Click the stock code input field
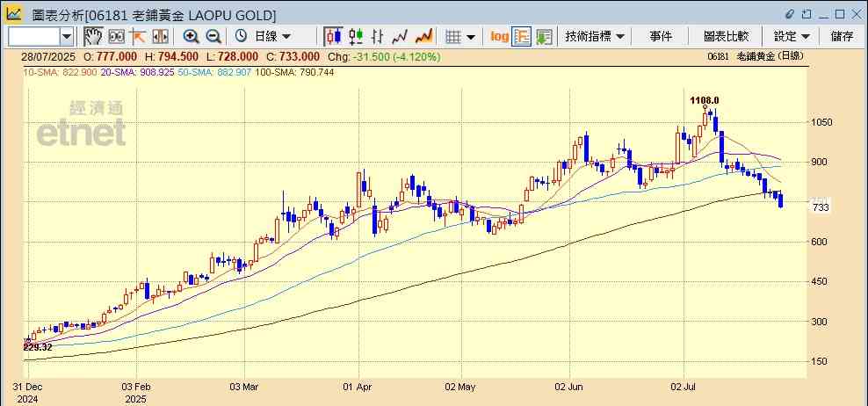Viewport: 868px width, 406px height. point(33,37)
